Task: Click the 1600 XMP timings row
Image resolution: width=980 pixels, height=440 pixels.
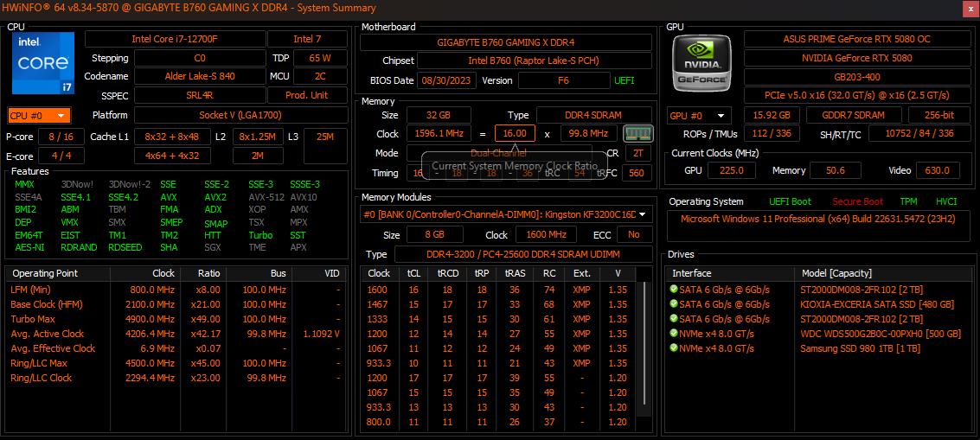Action: tap(499, 290)
